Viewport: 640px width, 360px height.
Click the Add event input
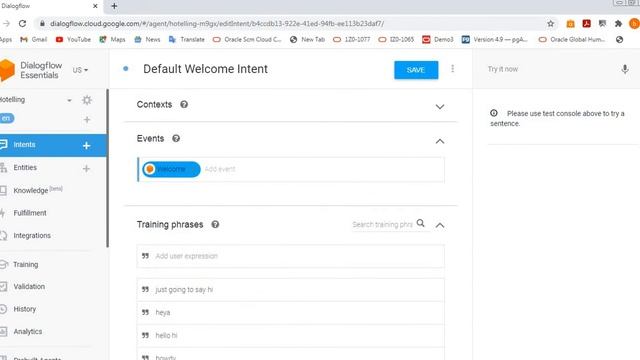coord(220,169)
